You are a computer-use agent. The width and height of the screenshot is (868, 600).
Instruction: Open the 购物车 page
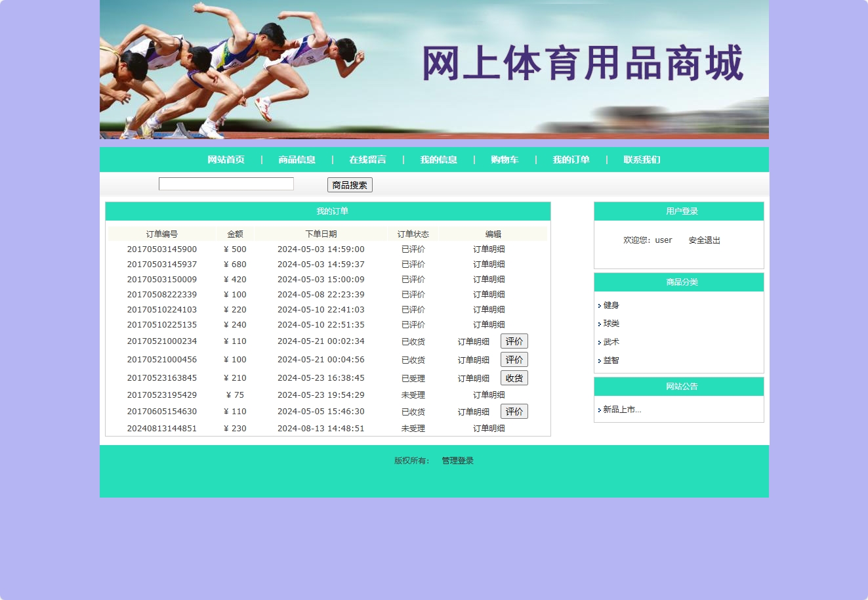504,160
